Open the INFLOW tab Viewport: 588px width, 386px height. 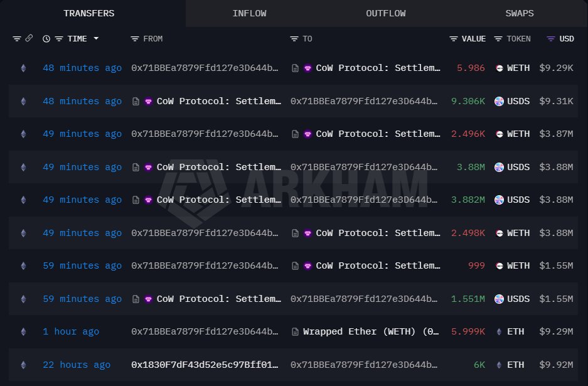point(249,13)
